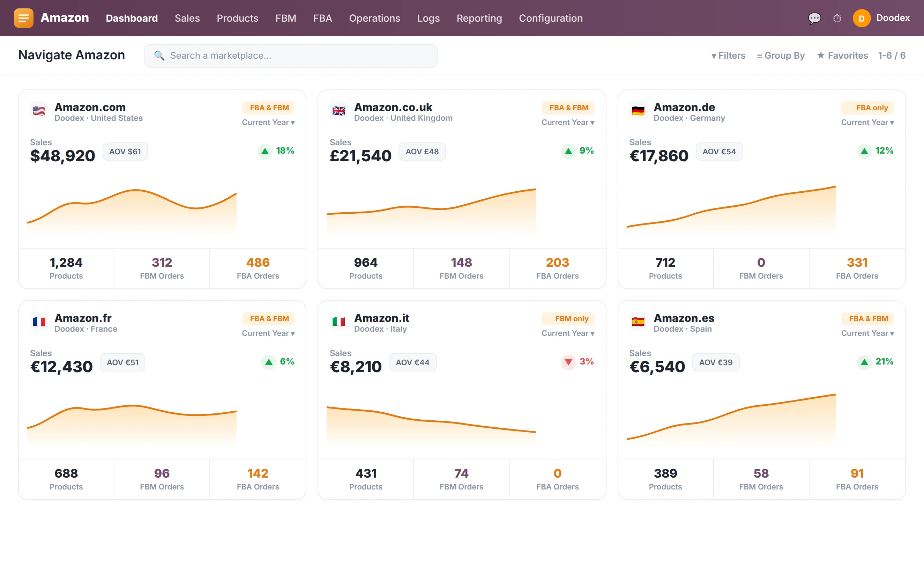Open Current Year dropdown on Amazon.it card
The width and height of the screenshot is (924, 567).
pos(568,333)
